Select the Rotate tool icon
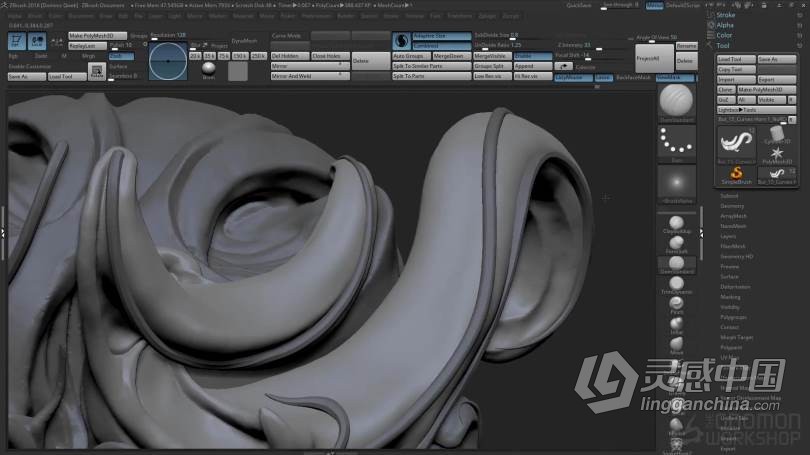 97,71
